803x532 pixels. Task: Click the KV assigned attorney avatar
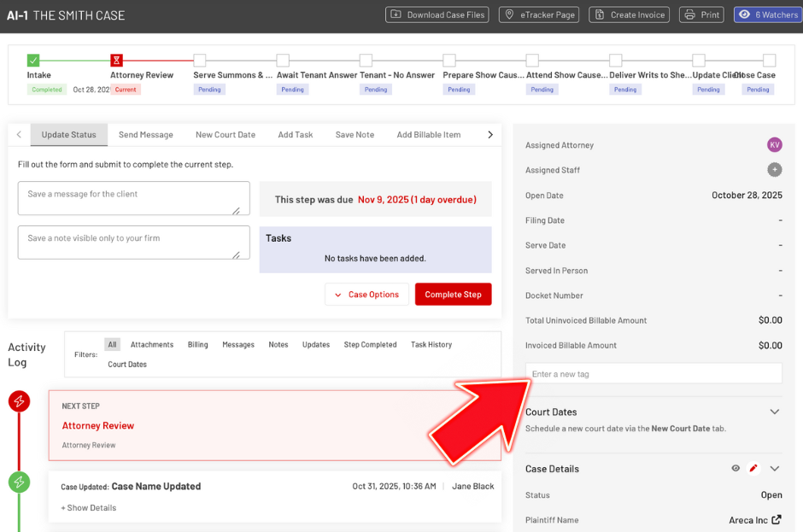coord(774,145)
